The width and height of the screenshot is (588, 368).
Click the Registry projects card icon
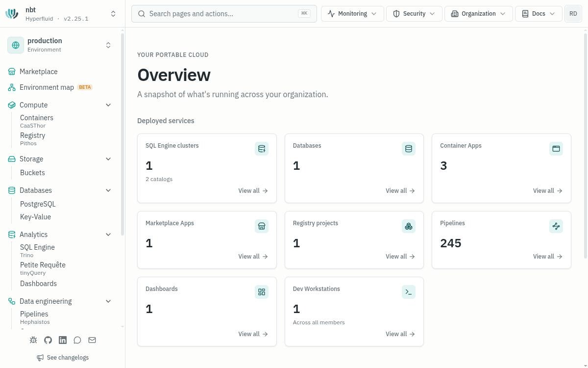coord(409,226)
